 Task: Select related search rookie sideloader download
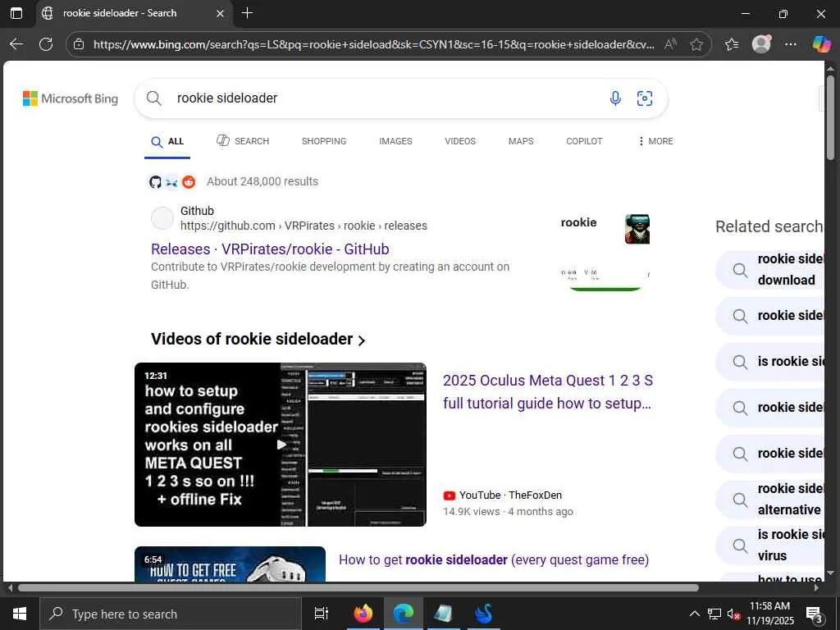pyautogui.click(x=770, y=269)
